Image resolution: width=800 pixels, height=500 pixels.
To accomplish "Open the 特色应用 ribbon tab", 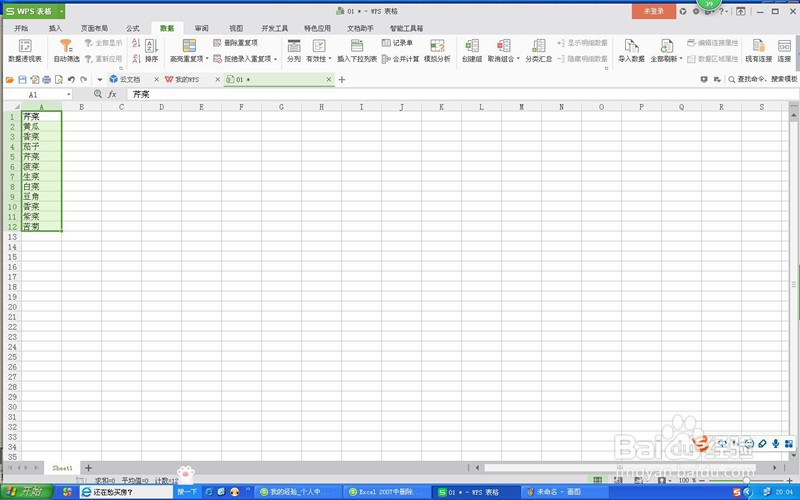I will (317, 29).
